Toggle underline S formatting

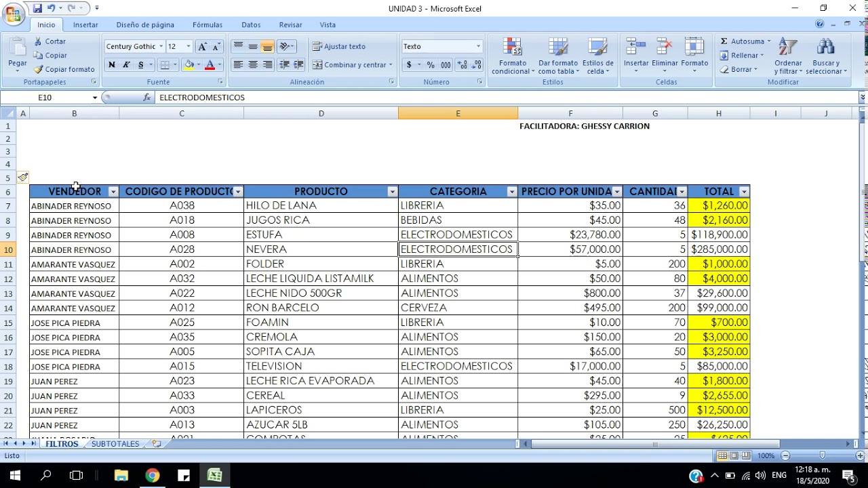pyautogui.click(x=141, y=64)
